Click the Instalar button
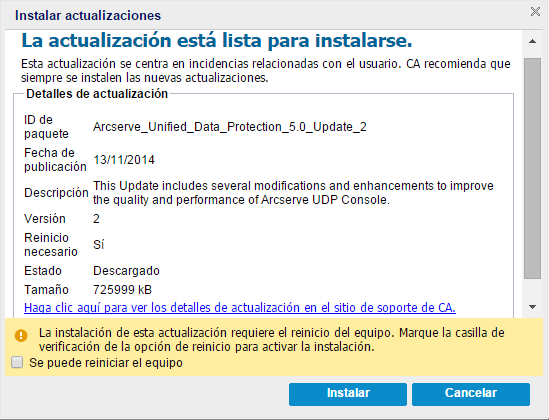The image size is (549, 420). click(x=348, y=394)
